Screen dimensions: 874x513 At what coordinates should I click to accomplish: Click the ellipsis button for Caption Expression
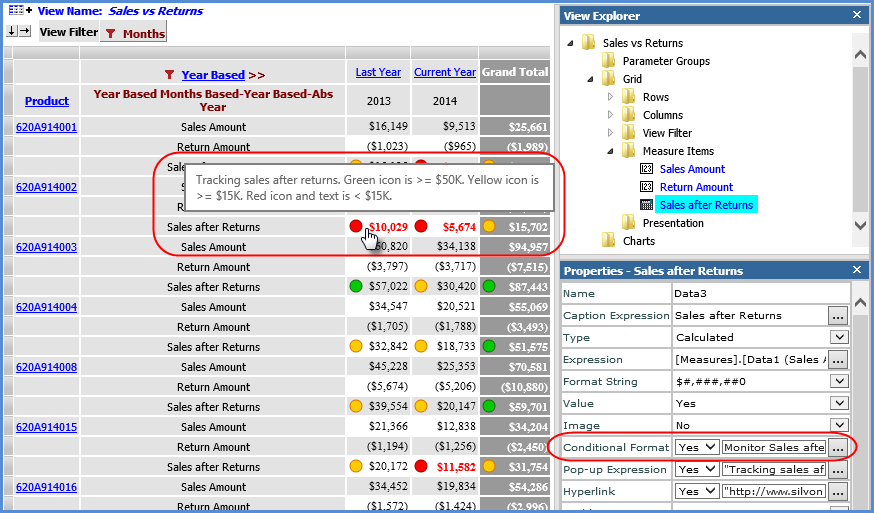click(839, 315)
